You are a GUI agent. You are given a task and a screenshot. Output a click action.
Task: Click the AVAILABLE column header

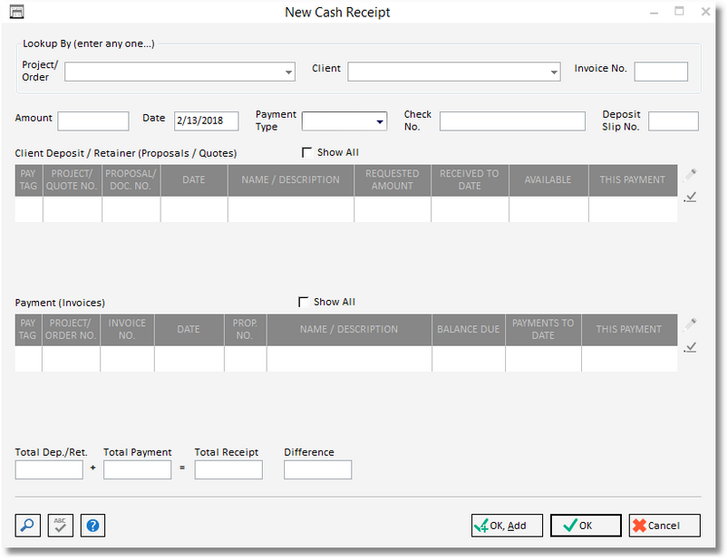(x=548, y=180)
